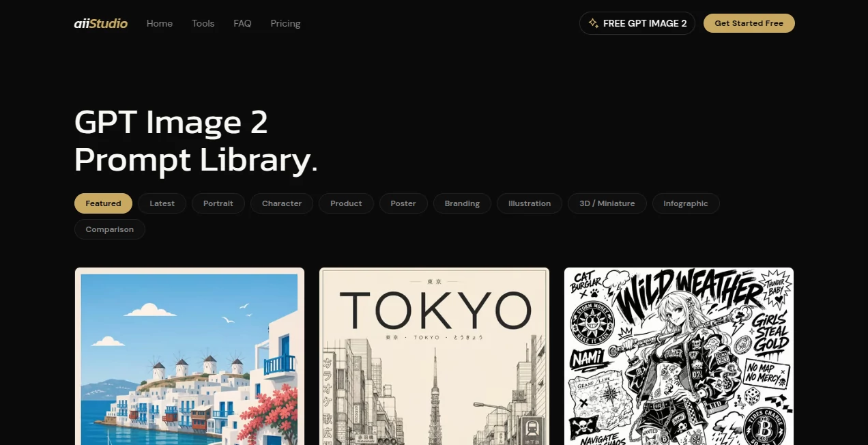Select the Latest filter chip
Image resolution: width=868 pixels, height=445 pixels.
click(x=162, y=203)
